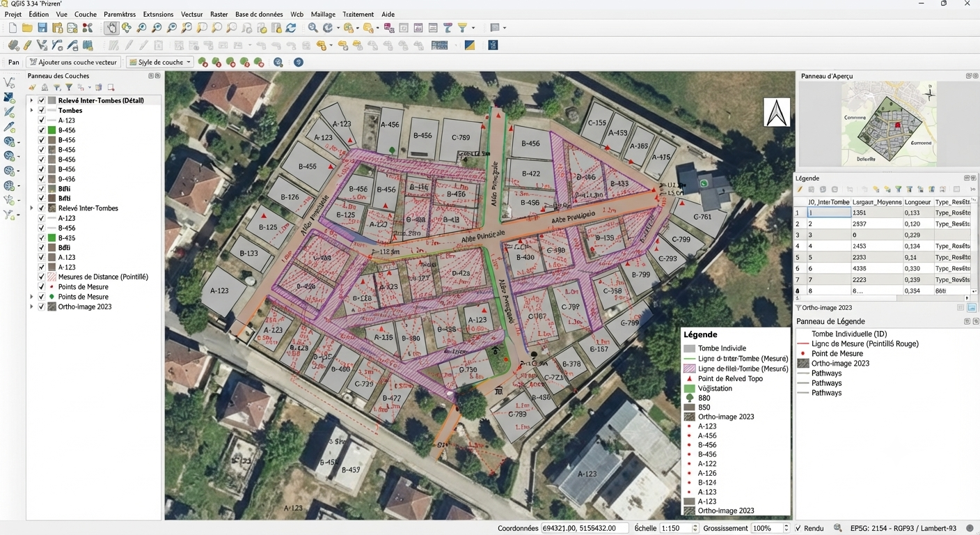Click the blue-yellow diagonal square toolbar icon

coord(470,45)
